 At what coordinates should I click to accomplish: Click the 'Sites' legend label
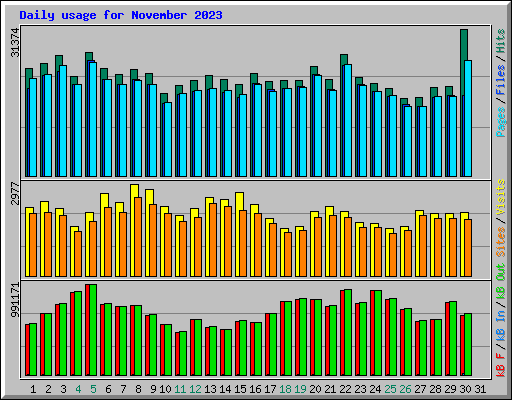pyautogui.click(x=501, y=242)
